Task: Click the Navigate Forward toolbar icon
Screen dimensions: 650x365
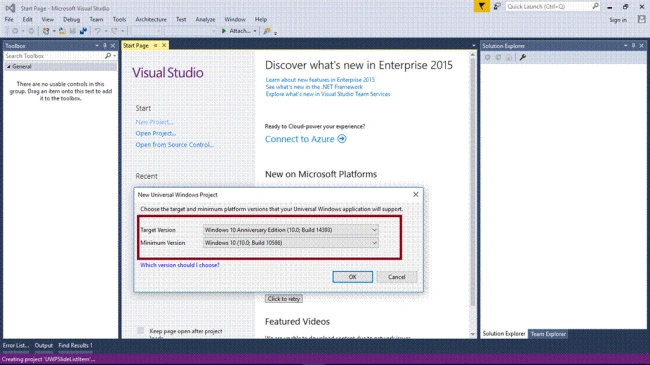Action: coord(31,31)
